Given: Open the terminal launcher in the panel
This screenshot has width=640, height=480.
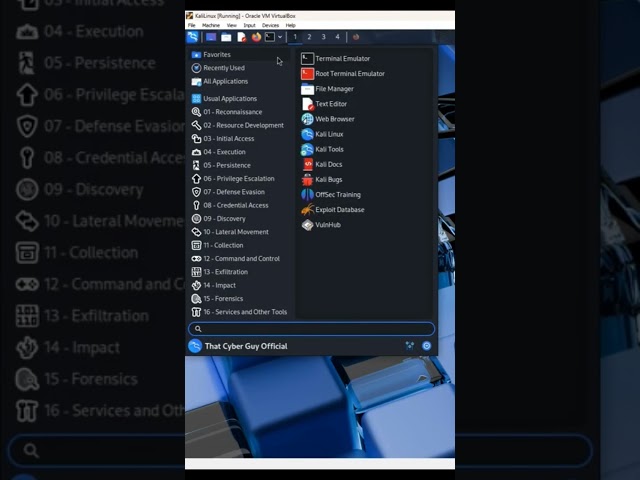Looking at the screenshot, I should [x=270, y=37].
